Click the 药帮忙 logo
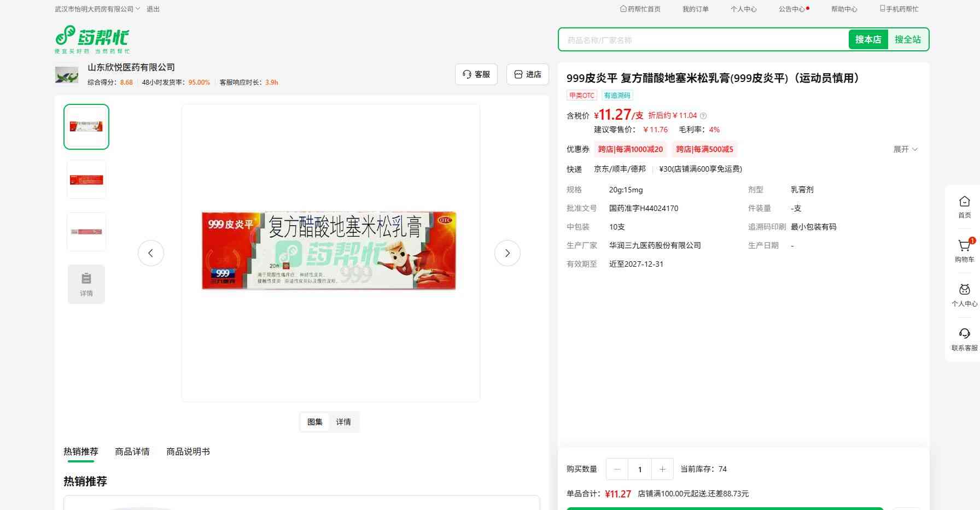Image resolution: width=980 pixels, height=510 pixels. point(92,39)
